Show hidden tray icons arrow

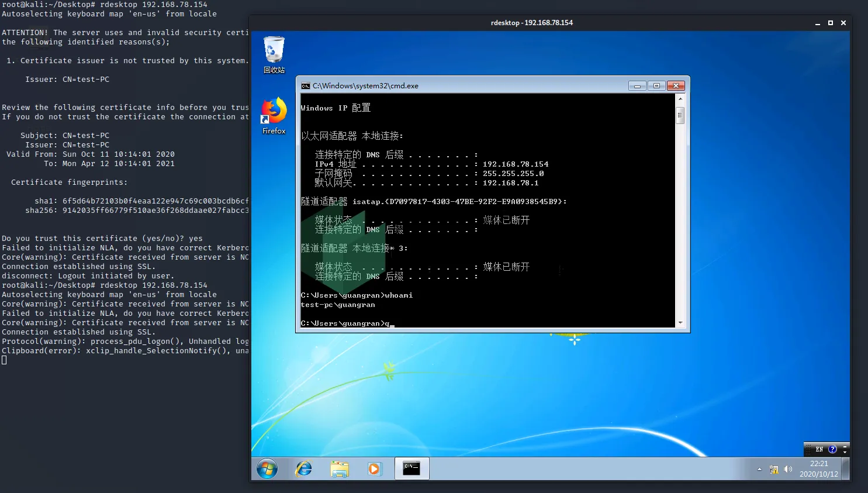(x=759, y=470)
